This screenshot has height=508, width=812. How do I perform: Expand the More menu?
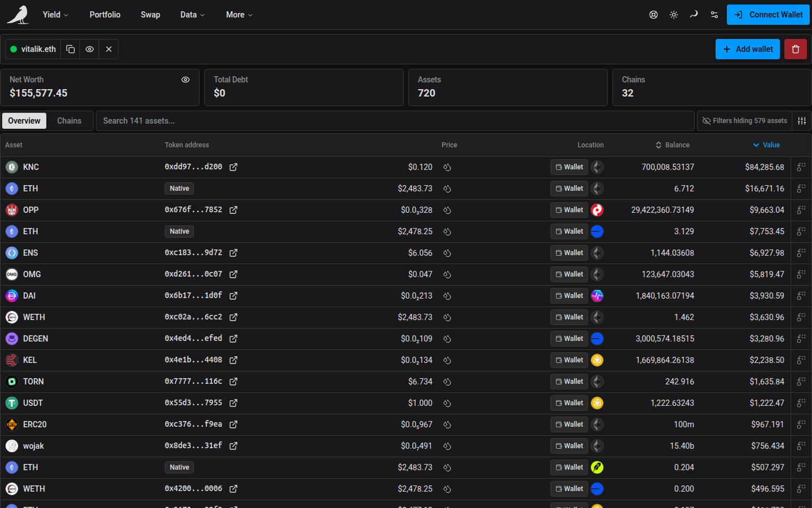coord(239,15)
